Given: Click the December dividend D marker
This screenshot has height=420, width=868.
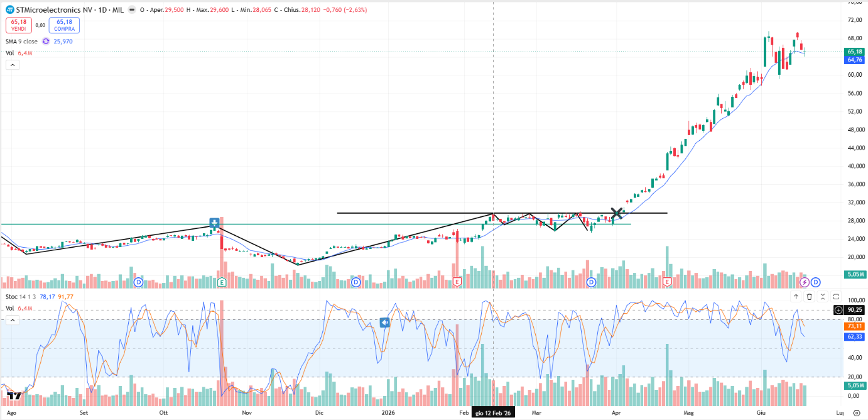Looking at the screenshot, I should [x=355, y=282].
